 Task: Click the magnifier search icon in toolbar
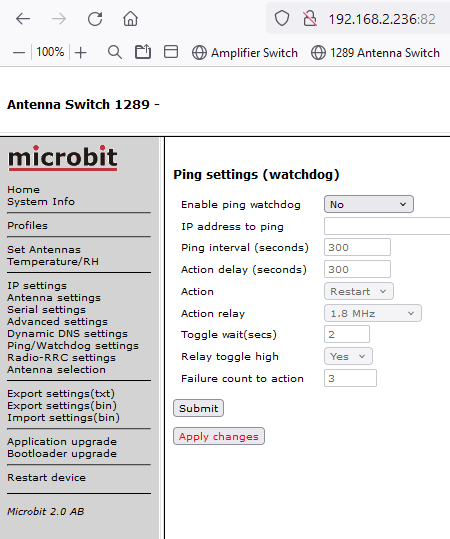coord(114,52)
